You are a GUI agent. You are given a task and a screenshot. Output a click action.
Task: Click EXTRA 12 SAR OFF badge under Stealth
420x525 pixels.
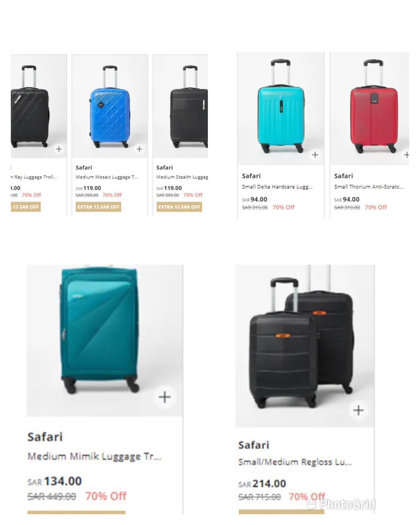click(179, 207)
